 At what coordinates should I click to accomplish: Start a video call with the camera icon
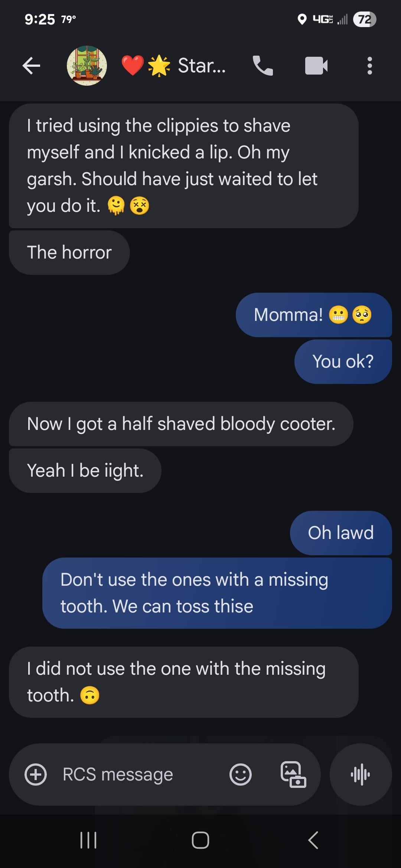(316, 66)
